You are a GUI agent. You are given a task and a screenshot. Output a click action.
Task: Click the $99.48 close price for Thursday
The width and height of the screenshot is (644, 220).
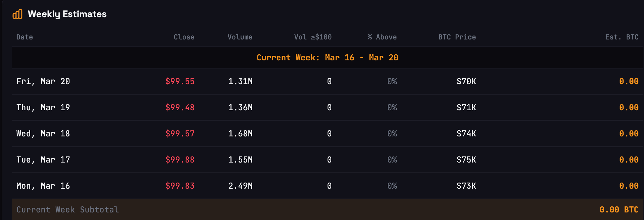[180, 107]
